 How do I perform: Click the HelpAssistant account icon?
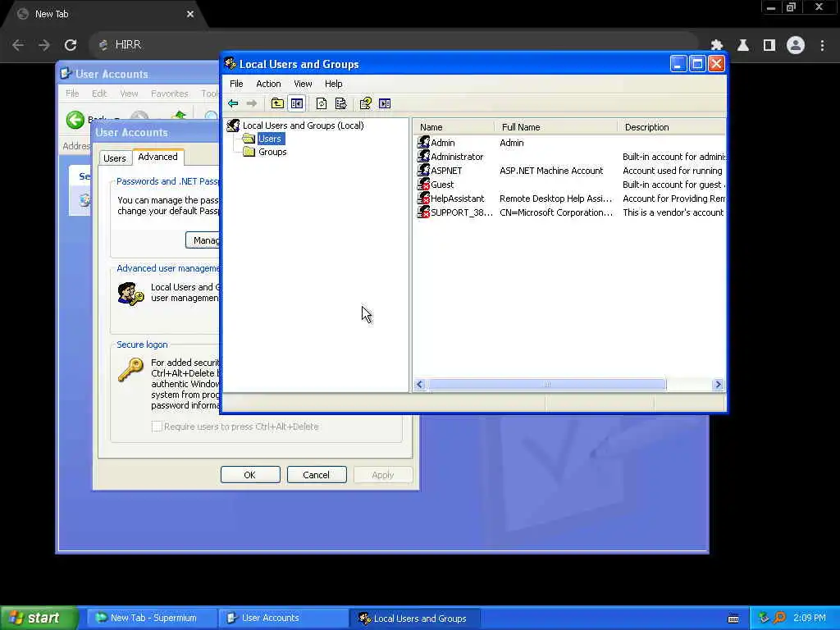click(x=423, y=199)
